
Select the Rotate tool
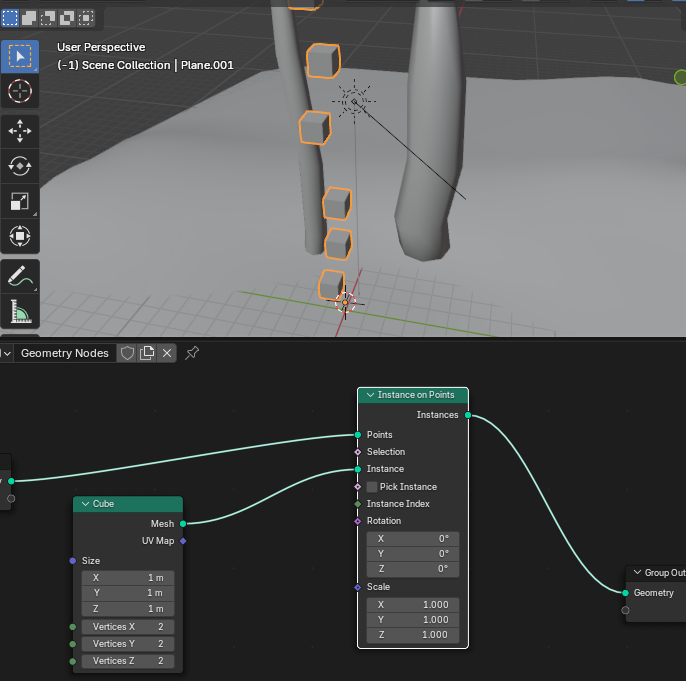[20, 166]
